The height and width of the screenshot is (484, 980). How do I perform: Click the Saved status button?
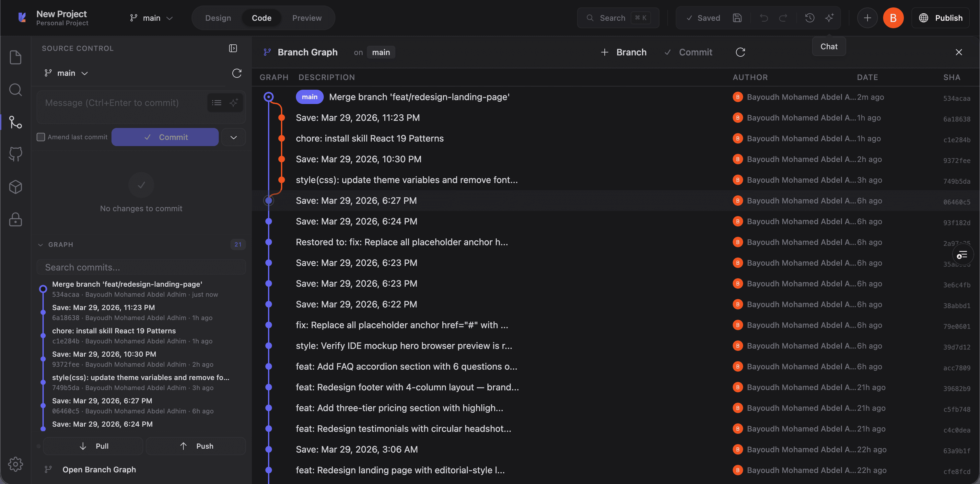tap(703, 18)
